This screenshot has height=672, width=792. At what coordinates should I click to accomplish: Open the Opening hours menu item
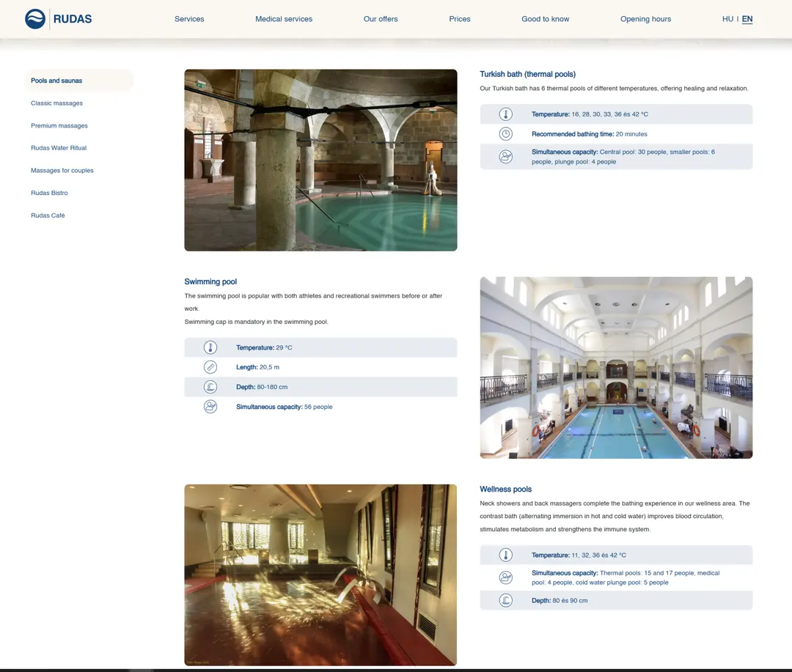tap(645, 19)
